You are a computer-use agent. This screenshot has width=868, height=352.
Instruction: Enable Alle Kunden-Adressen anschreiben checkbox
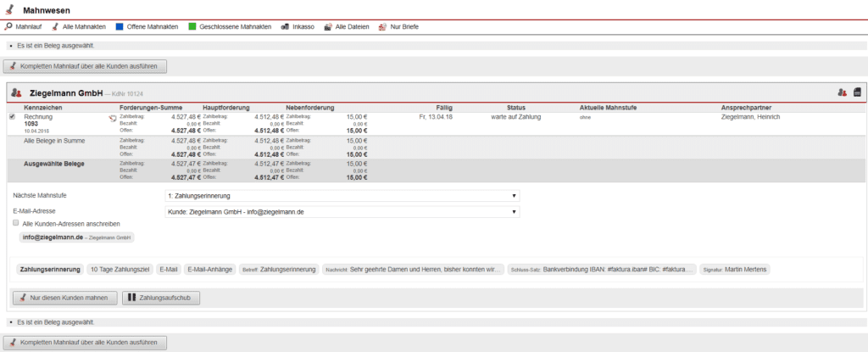(x=16, y=223)
